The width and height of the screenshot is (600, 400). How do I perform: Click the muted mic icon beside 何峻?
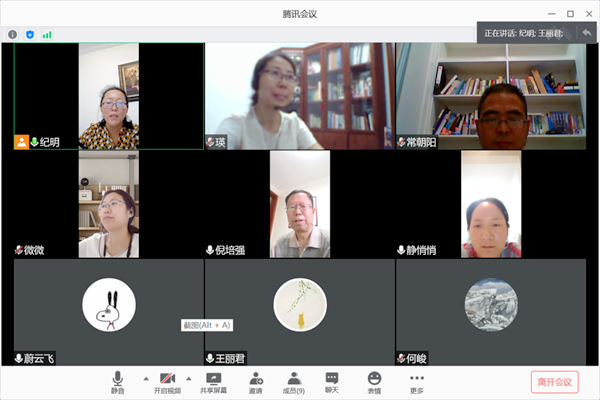(401, 357)
